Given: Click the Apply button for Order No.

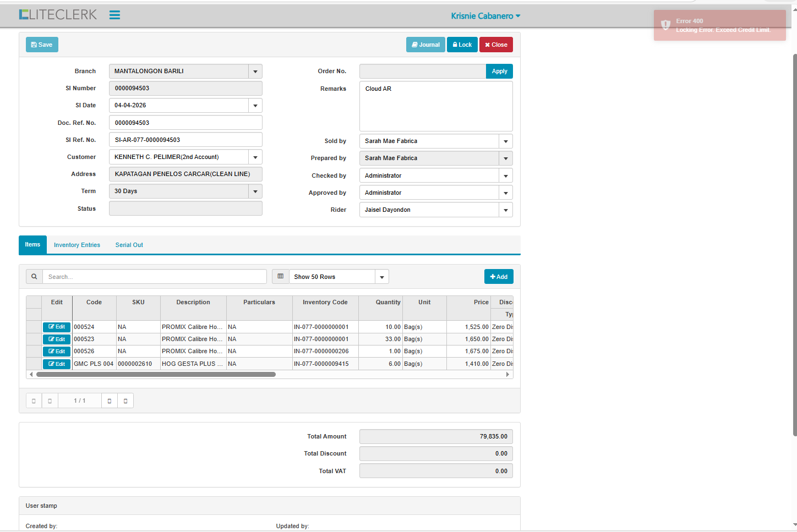Looking at the screenshot, I should pos(499,72).
